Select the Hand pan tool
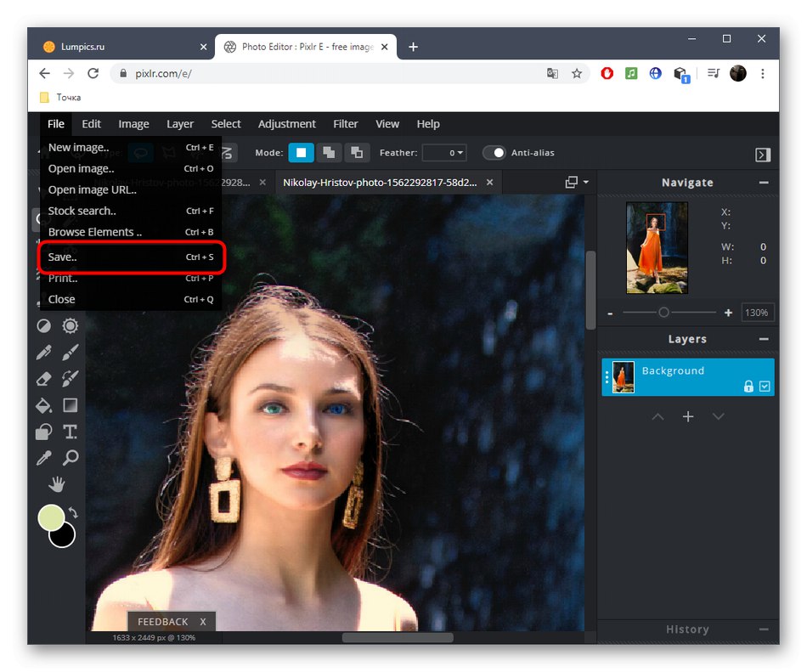The height and width of the screenshot is (672, 807). pos(57,484)
